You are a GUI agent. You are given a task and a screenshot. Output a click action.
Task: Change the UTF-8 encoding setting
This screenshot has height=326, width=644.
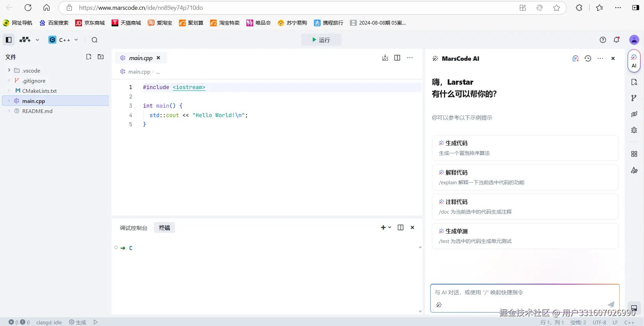coord(599,322)
